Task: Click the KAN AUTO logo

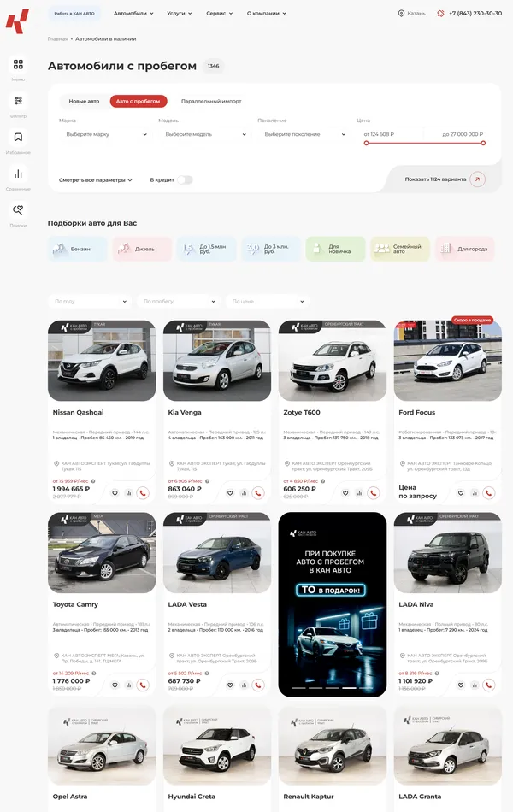Action: tap(17, 21)
